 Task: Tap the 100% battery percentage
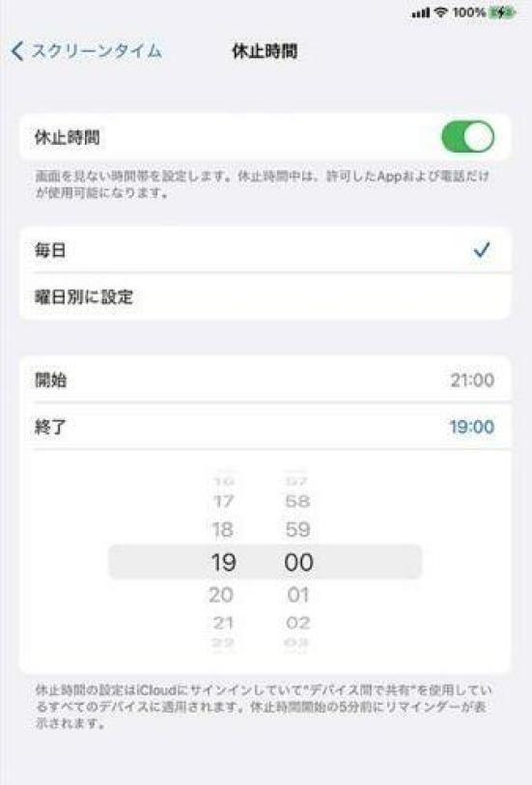(x=469, y=13)
